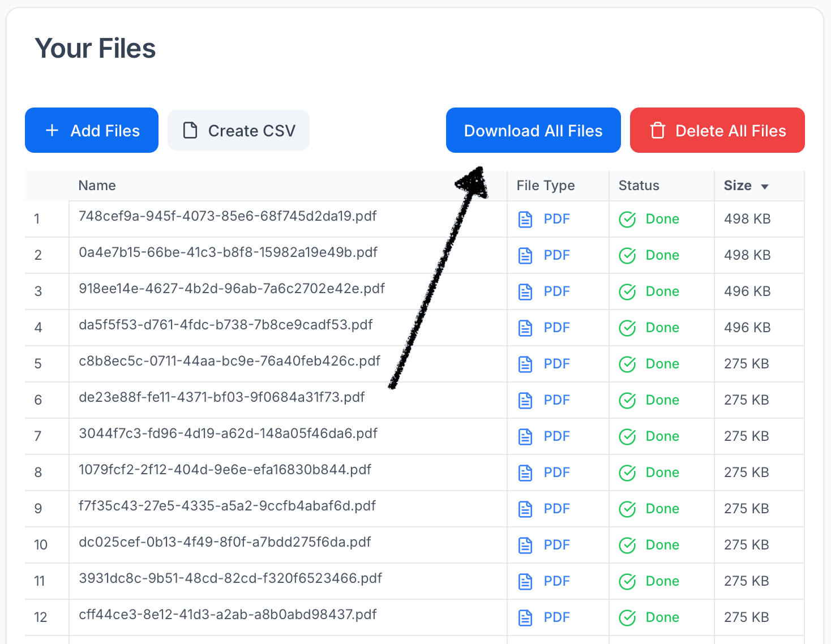Click PDF file icon for 0a4e7b15 file
This screenshot has width=831, height=644.
coord(525,255)
